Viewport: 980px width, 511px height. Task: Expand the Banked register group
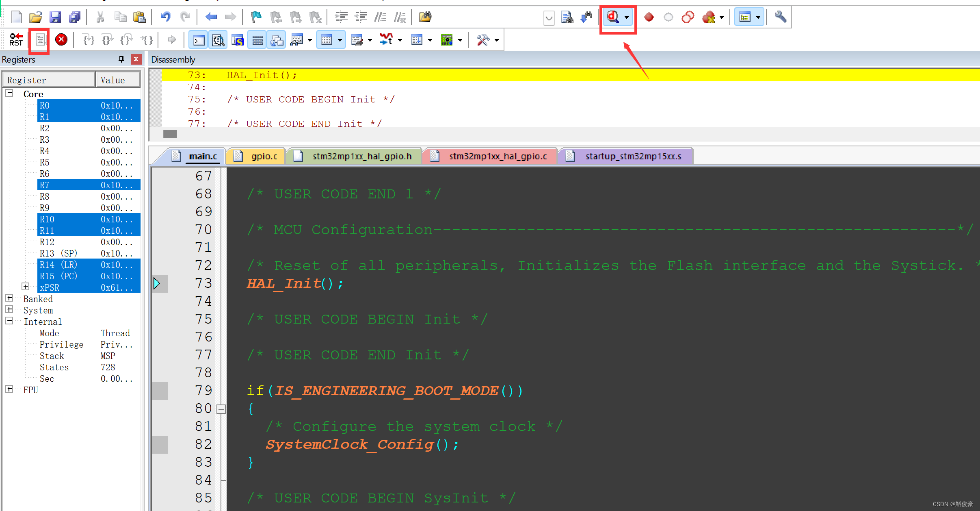tap(9, 298)
